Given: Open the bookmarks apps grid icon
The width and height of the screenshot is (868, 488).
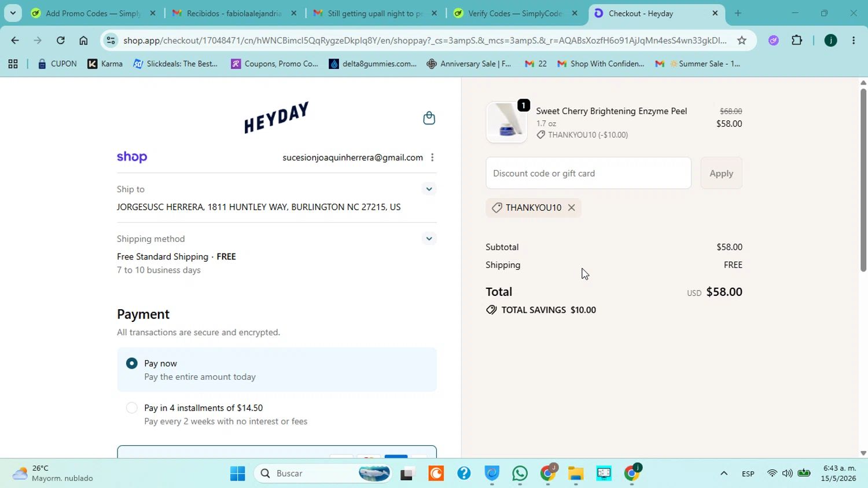Looking at the screenshot, I should (x=13, y=64).
